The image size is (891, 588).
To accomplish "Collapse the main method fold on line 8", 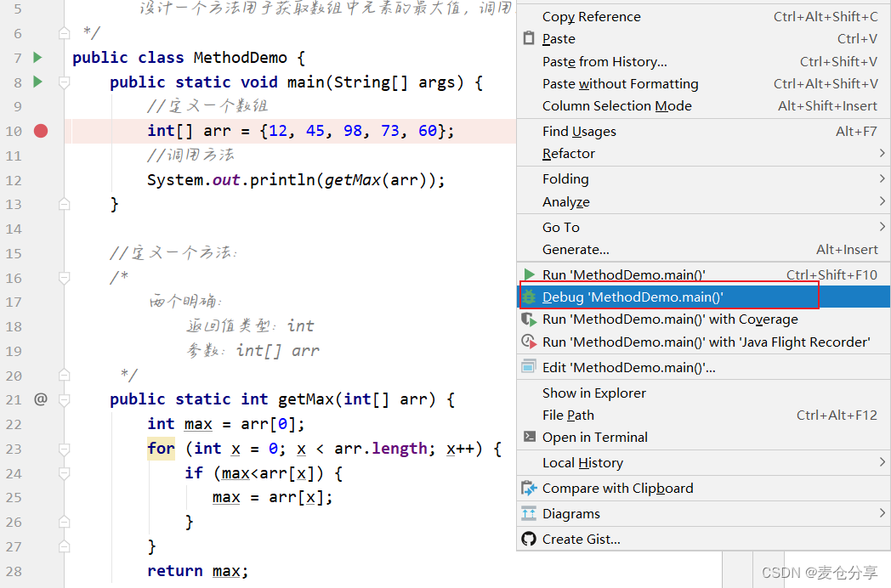I will [65, 83].
